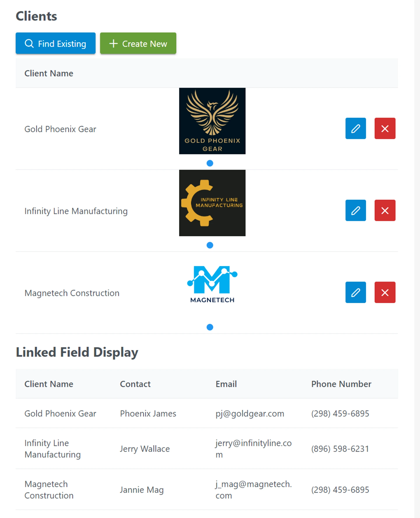Viewport: 420px width, 518px height.
Task: Click magnifier icon in Find Existing
Action: [x=29, y=44]
